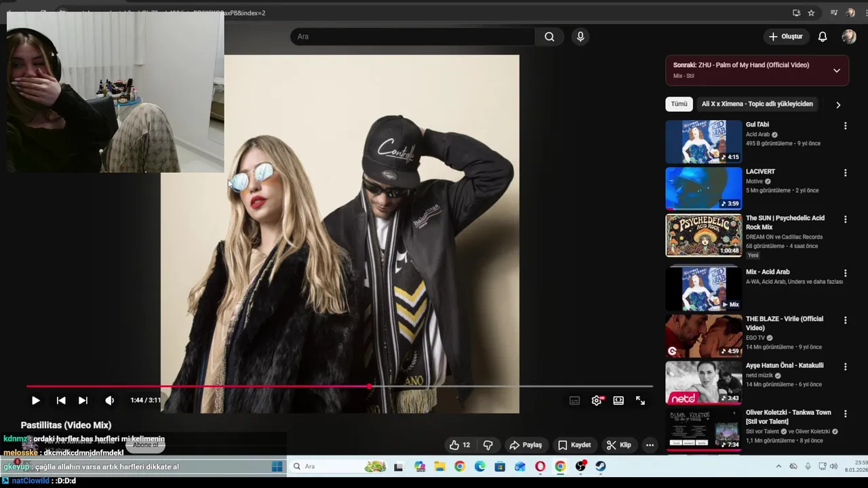
Task: Open the player settings gear
Action: [597, 401]
